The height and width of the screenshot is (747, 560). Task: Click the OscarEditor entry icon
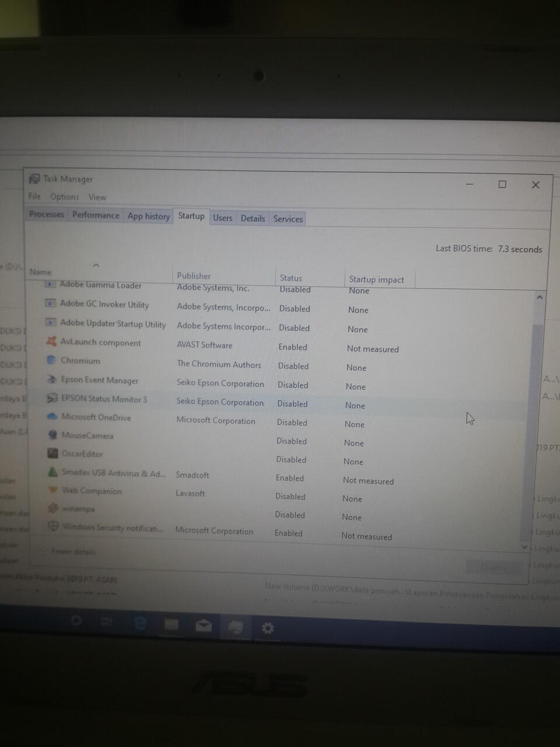coord(52,453)
